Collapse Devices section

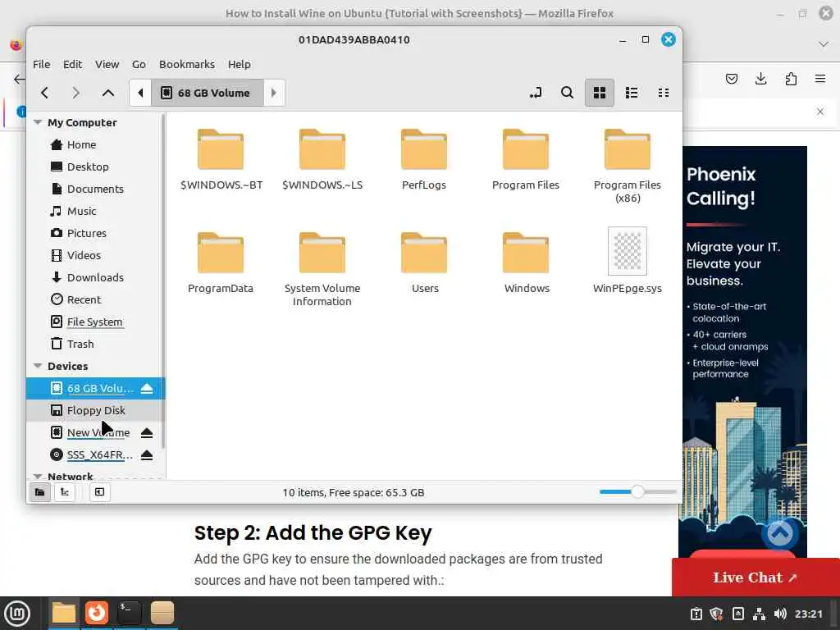point(38,366)
